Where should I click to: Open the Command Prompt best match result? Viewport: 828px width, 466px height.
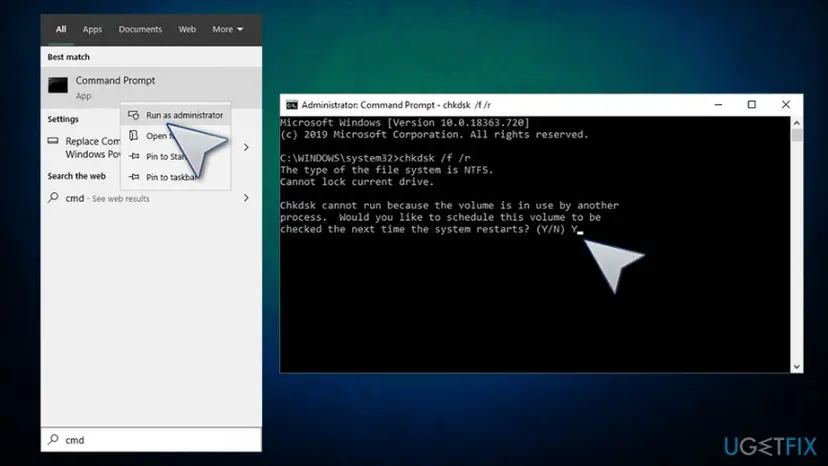[x=151, y=88]
